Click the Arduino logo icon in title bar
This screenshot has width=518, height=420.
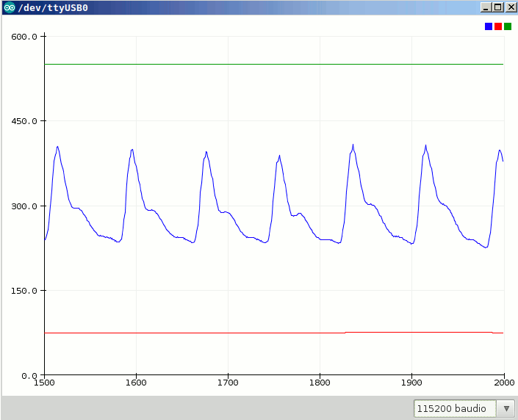coord(10,7)
